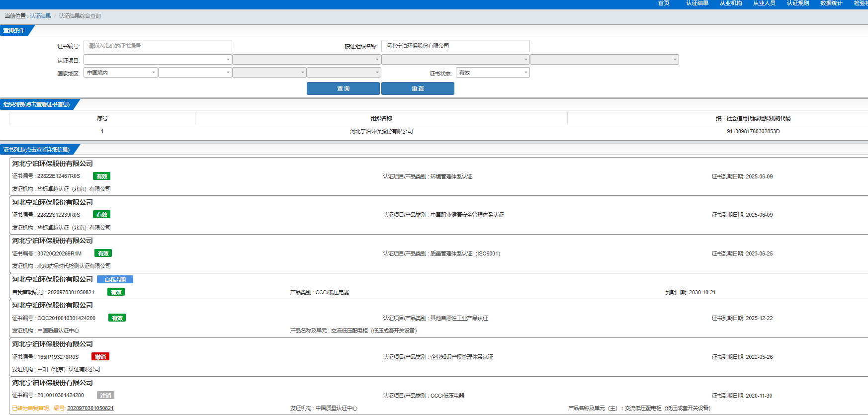
Task: Click 有效 badge of certificate 22822S12239R0S
Action: [101, 215]
